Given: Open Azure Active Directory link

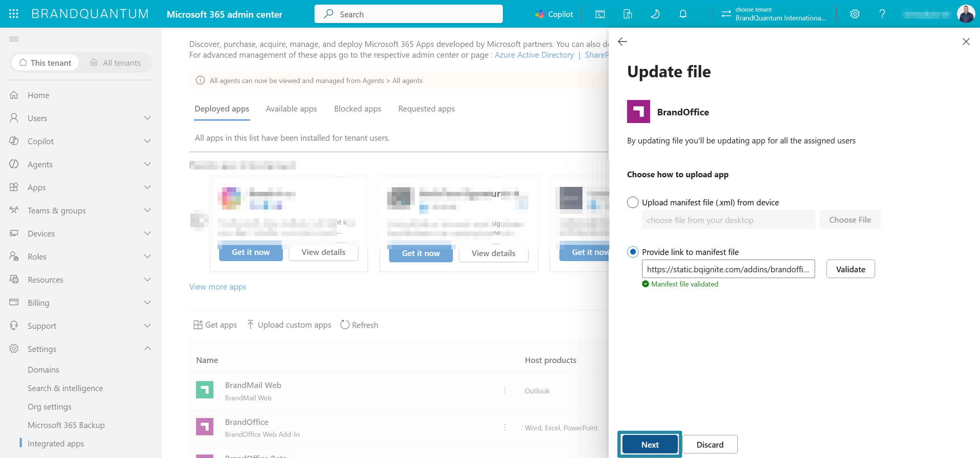Looking at the screenshot, I should (x=534, y=55).
